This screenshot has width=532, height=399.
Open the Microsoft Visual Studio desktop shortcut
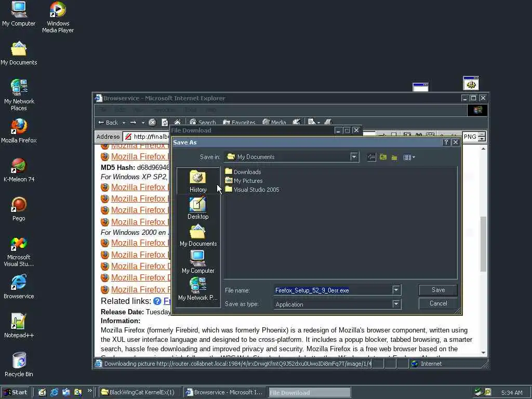click(x=19, y=251)
